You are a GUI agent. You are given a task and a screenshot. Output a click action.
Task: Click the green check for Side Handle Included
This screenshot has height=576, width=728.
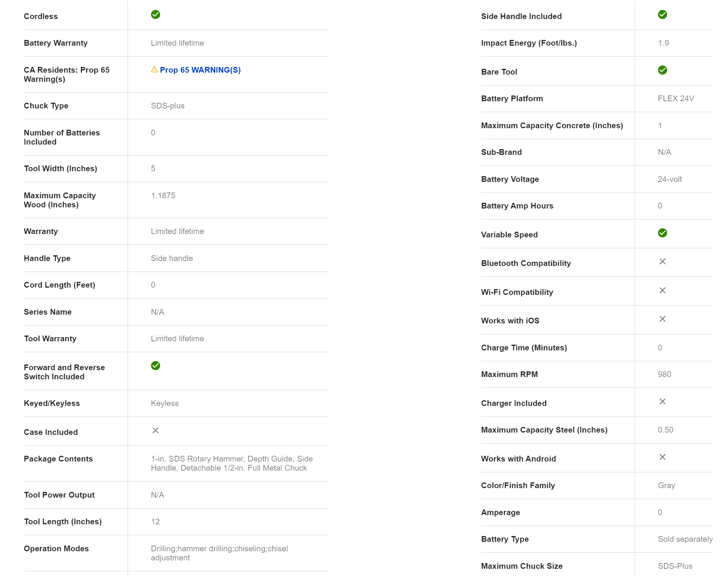662,15
